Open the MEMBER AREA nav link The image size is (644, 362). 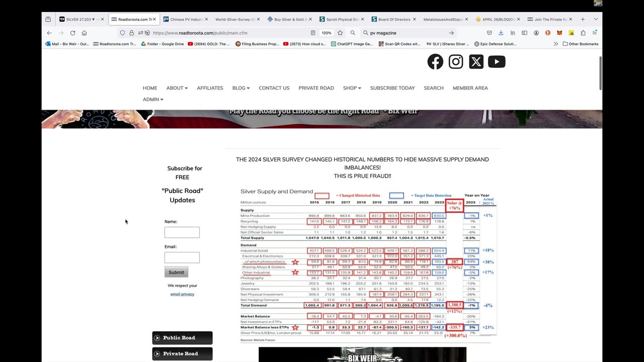(470, 88)
